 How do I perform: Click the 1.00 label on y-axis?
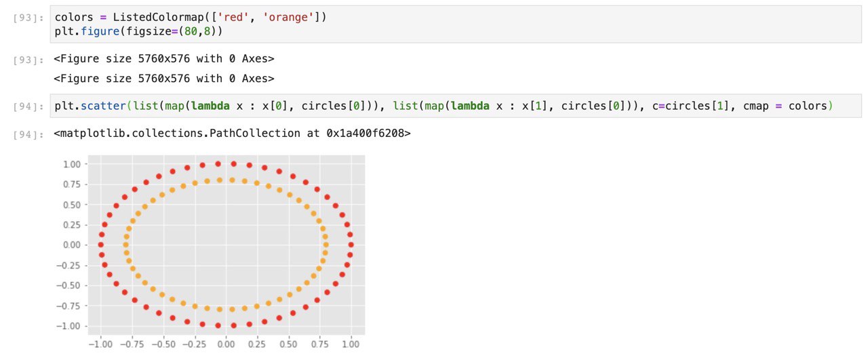tap(71, 164)
